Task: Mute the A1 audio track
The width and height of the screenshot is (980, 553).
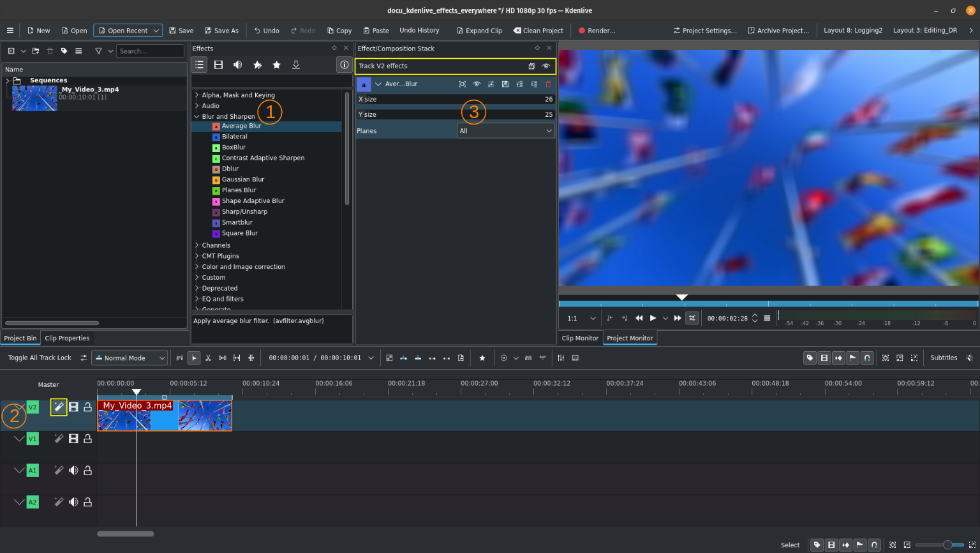Action: point(73,471)
